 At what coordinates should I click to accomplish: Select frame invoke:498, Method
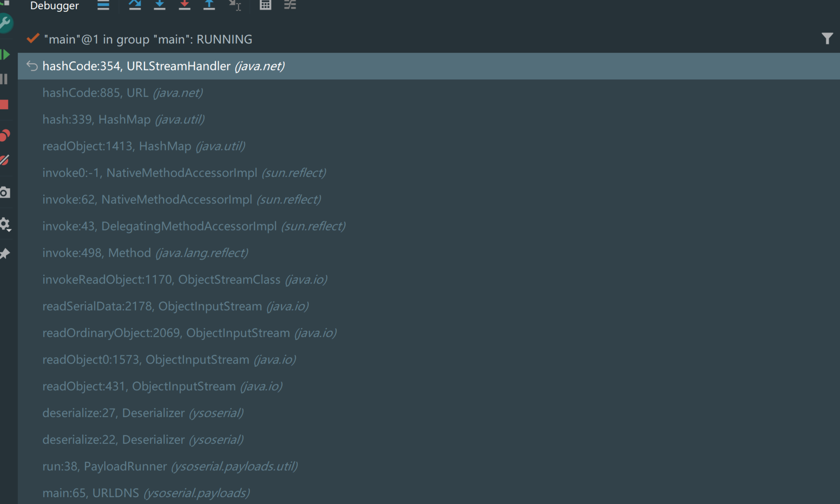[x=429, y=253]
